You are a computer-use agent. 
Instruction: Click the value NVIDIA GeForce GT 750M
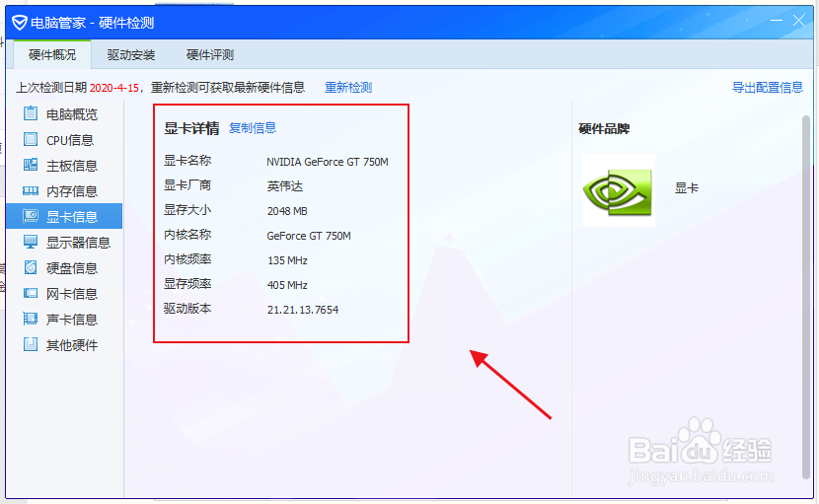[x=328, y=162]
